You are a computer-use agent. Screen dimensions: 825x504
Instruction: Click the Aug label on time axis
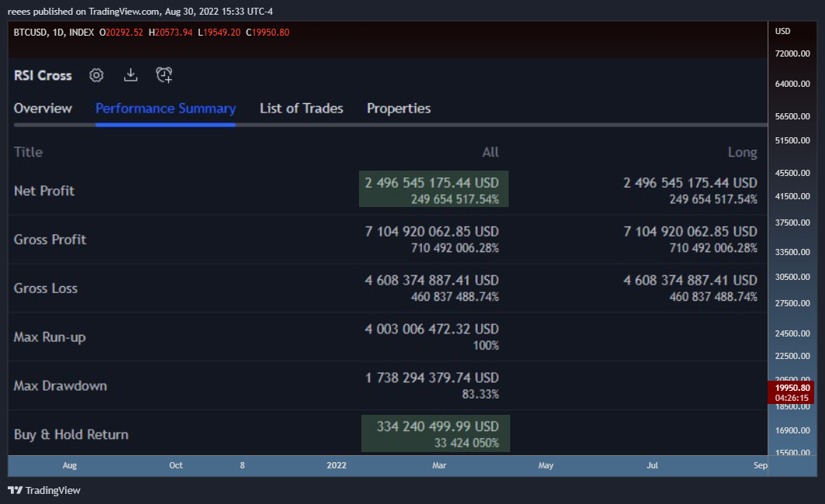[x=70, y=465]
